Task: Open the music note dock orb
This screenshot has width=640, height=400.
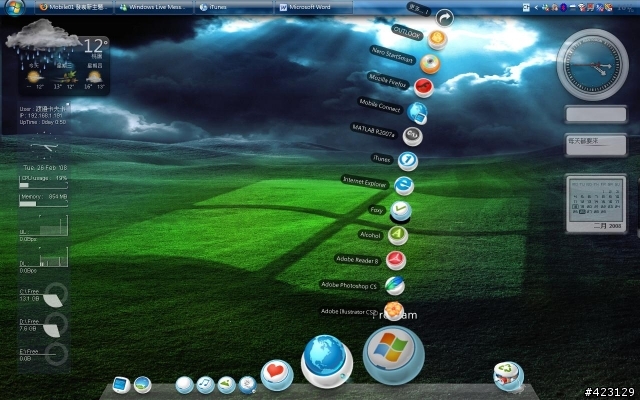Action: pos(205,384)
